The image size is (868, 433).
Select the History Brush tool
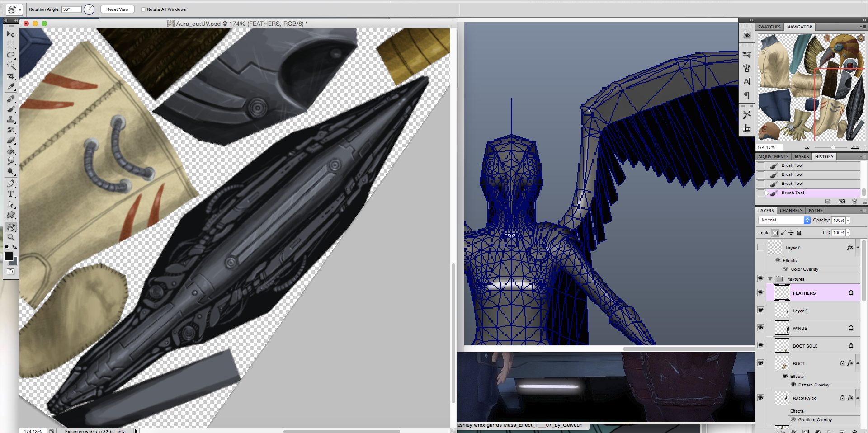coord(11,130)
